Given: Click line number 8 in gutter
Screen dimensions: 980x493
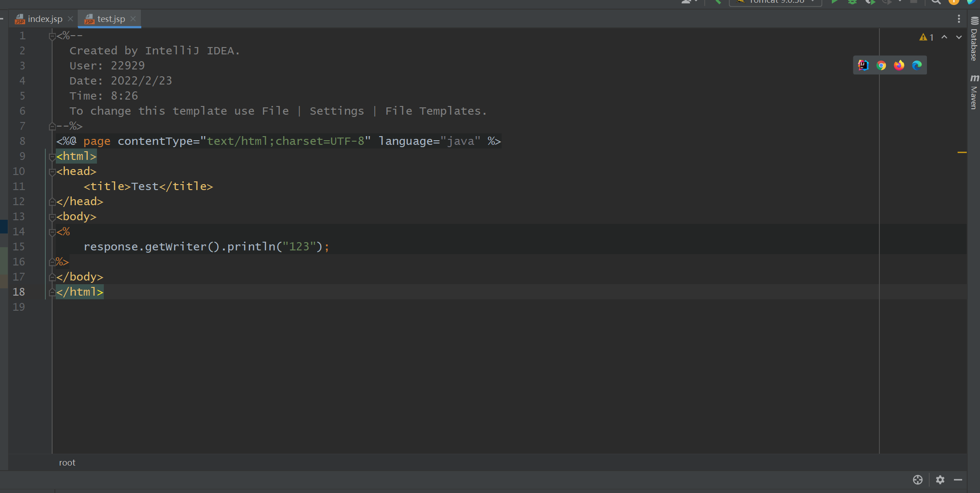Looking at the screenshot, I should click(22, 141).
